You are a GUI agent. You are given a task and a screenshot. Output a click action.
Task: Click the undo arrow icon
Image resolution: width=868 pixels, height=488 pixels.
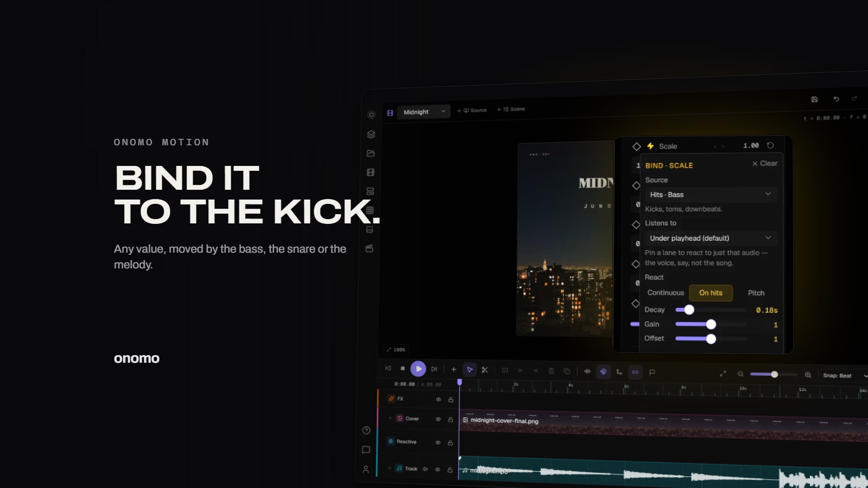click(836, 99)
